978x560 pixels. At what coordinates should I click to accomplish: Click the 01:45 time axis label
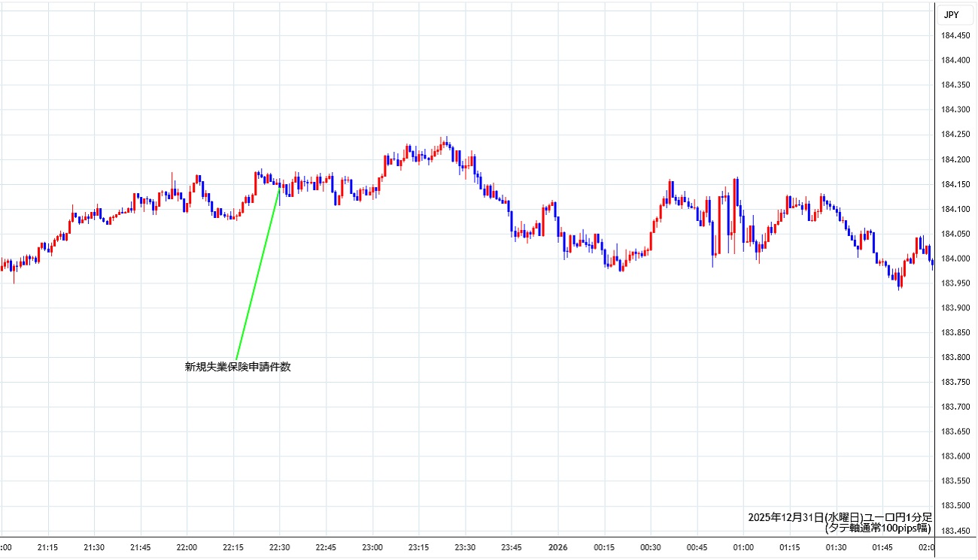(882, 547)
